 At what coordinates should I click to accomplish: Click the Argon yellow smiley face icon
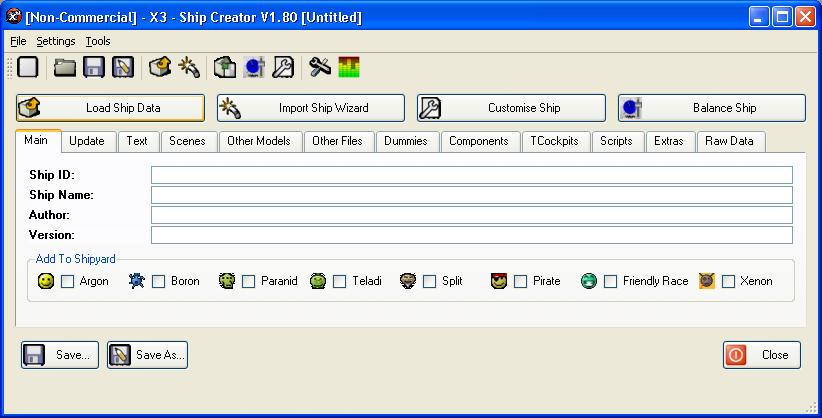[46, 281]
